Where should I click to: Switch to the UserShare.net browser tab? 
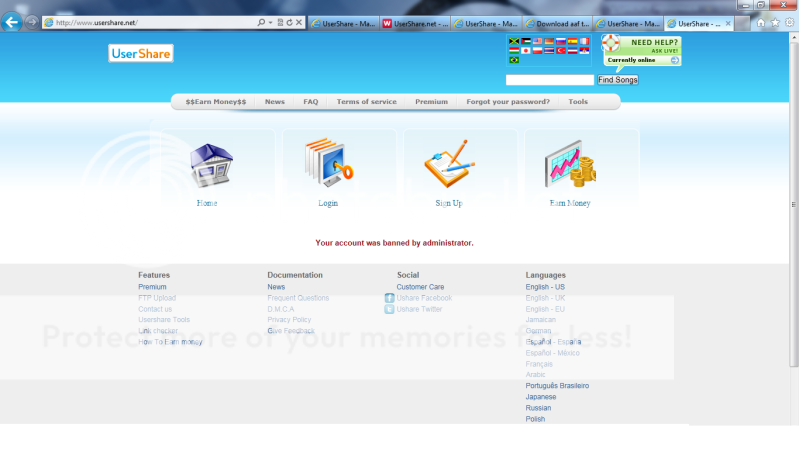pos(415,22)
